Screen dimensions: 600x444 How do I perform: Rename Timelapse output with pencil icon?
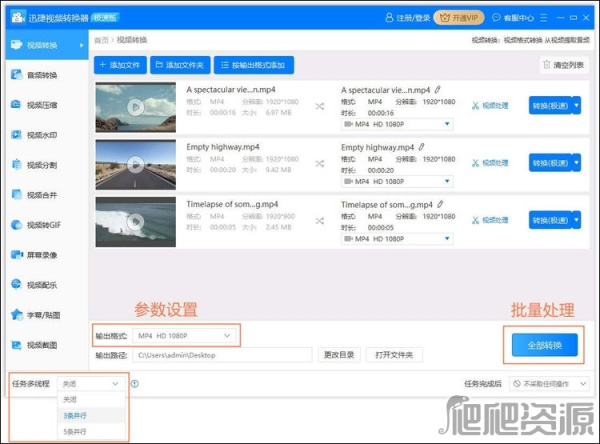coord(440,204)
